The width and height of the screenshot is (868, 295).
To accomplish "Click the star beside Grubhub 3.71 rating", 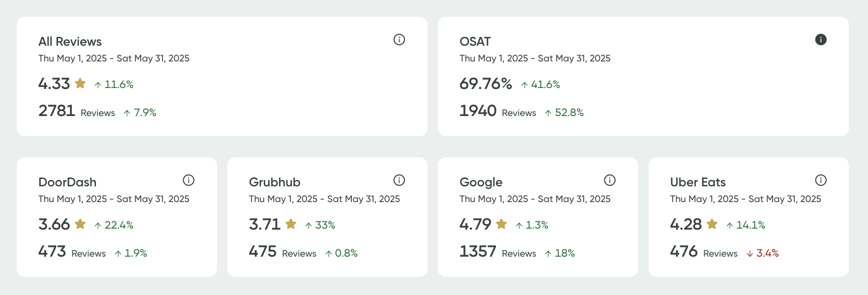I will pyautogui.click(x=291, y=224).
